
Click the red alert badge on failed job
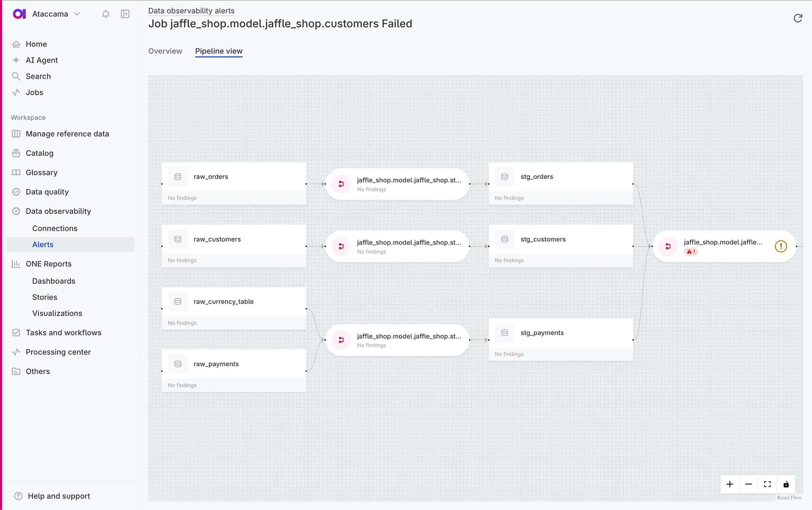691,252
